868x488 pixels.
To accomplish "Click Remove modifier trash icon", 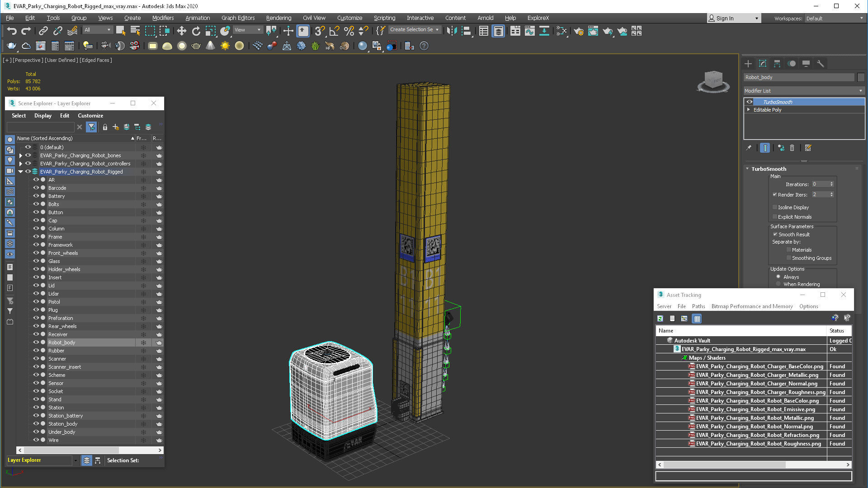I will tap(792, 148).
